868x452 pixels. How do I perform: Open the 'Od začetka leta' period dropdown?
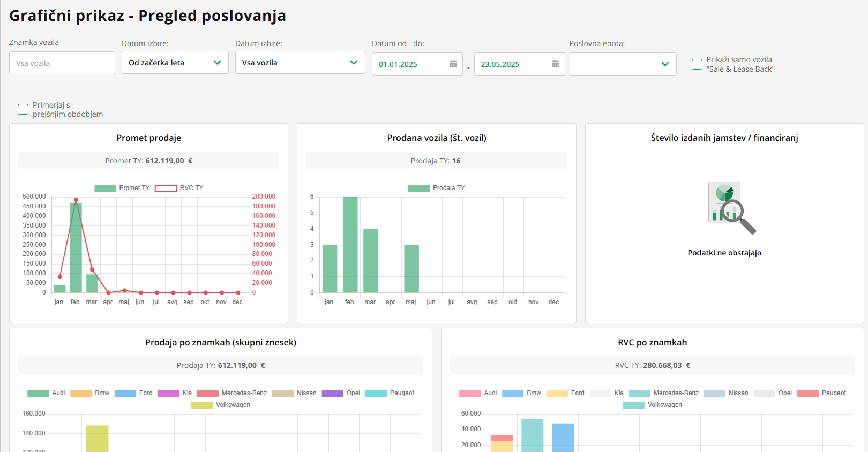[175, 63]
